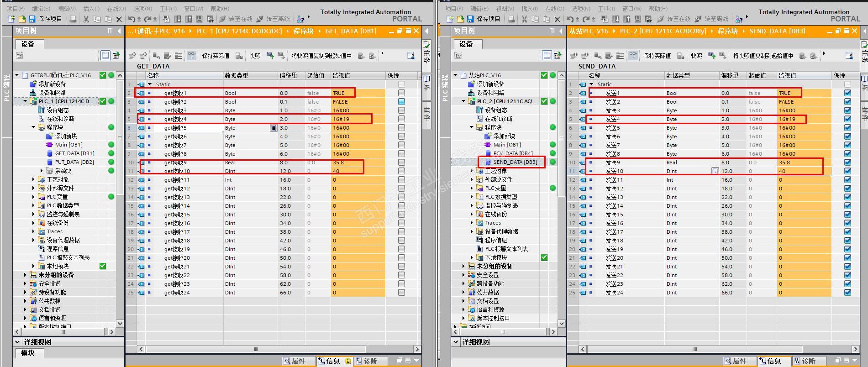Click 保存项目 button in left window

point(45,19)
